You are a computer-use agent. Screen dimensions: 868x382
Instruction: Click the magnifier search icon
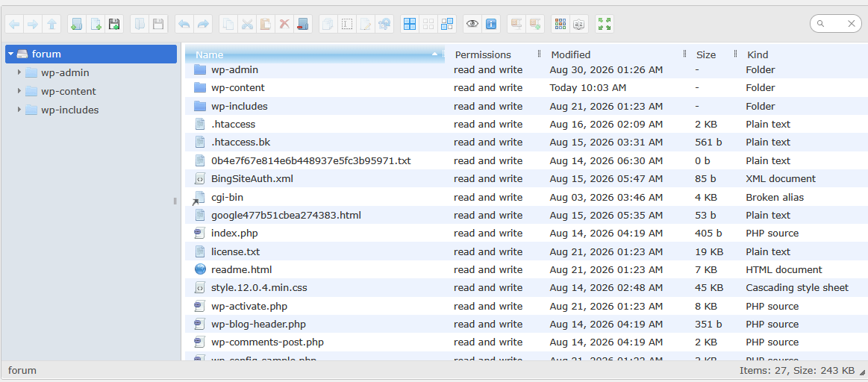click(x=820, y=24)
